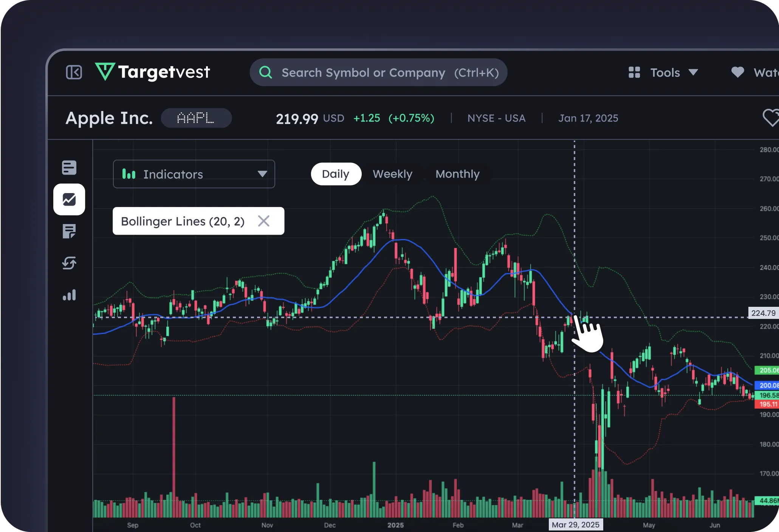The width and height of the screenshot is (779, 532).
Task: Click the 44.86M volume label
Action: (767, 501)
